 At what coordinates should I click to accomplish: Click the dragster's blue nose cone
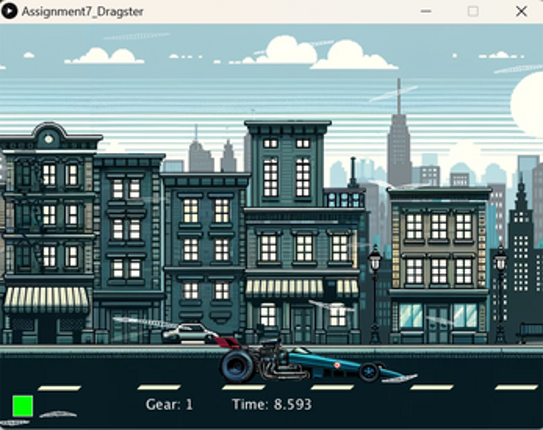click(398, 374)
